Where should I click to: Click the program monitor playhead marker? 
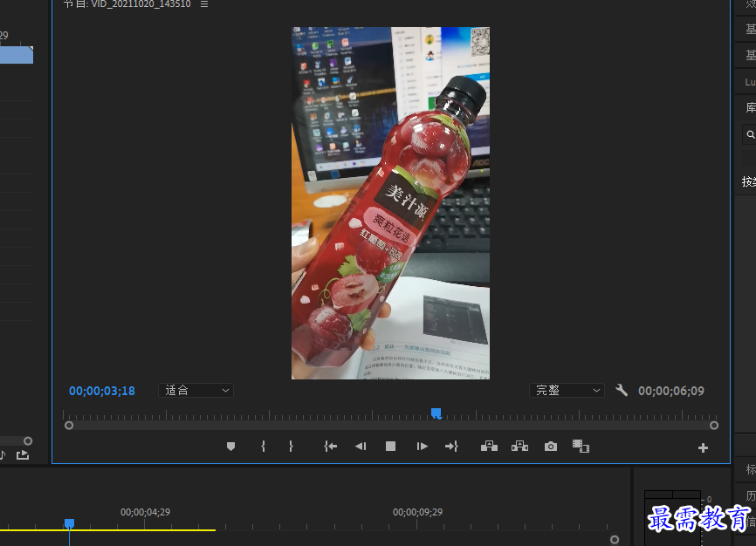(x=436, y=413)
